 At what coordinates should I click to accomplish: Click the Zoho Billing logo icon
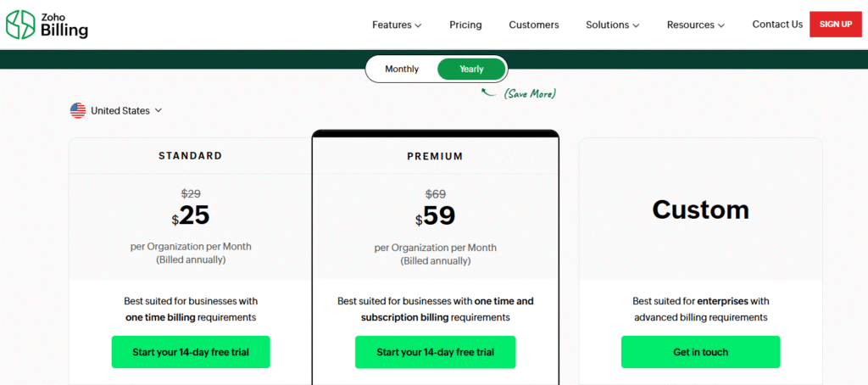[20, 25]
